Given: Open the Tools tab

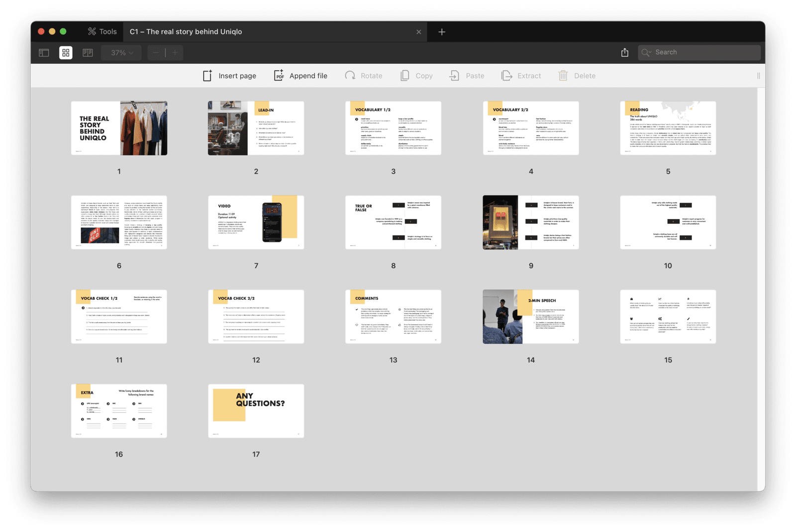Looking at the screenshot, I should tap(102, 31).
